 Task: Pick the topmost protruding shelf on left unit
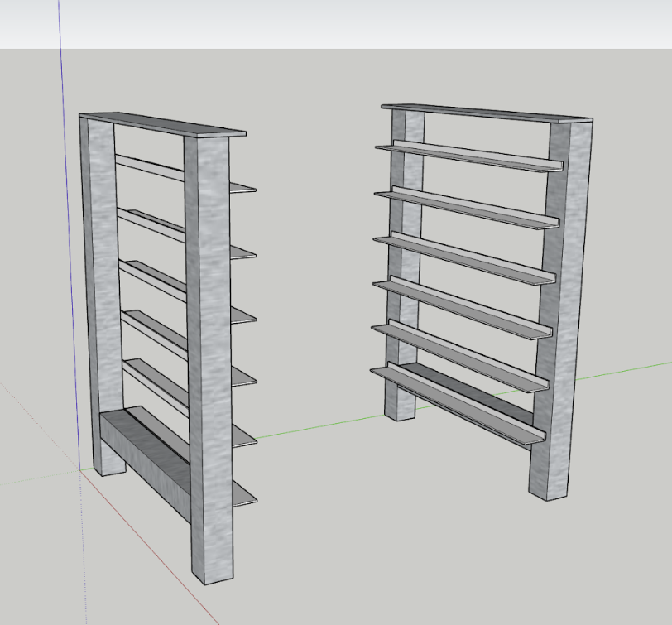click(242, 188)
